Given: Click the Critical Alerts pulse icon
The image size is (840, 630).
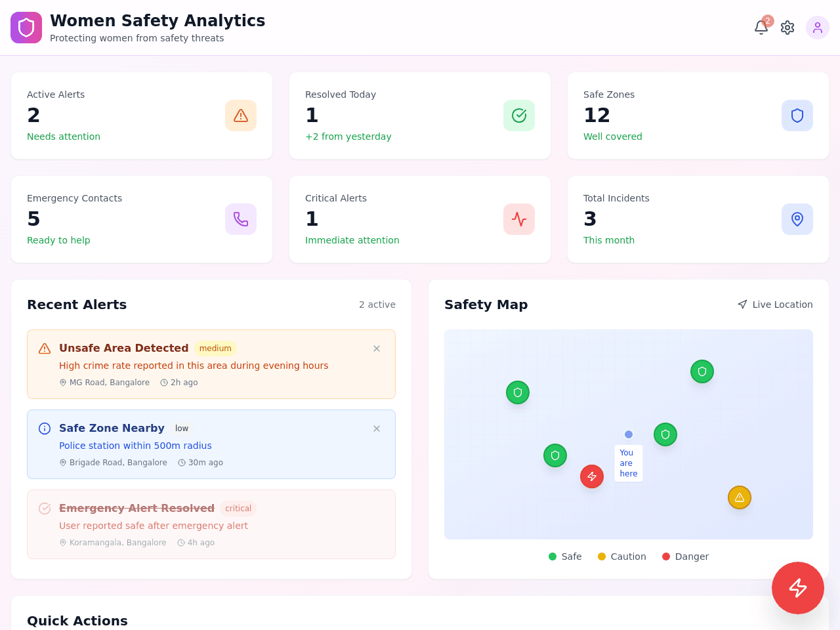Looking at the screenshot, I should (x=519, y=219).
